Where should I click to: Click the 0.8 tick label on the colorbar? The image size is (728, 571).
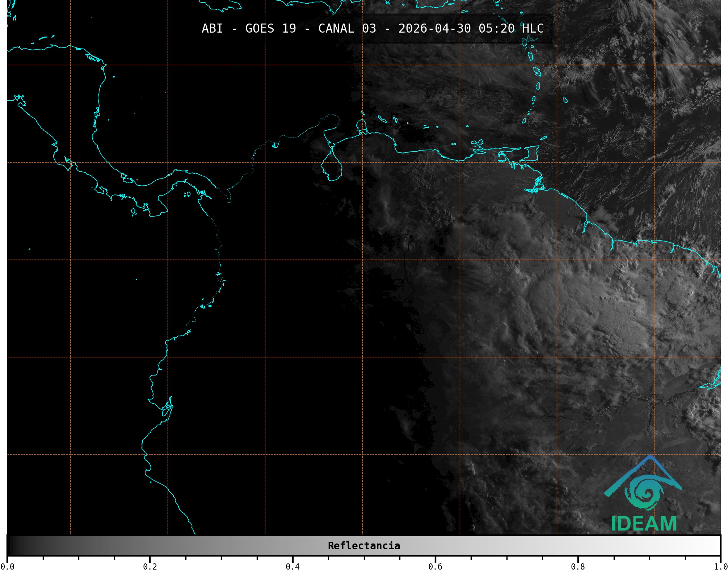tap(578, 566)
